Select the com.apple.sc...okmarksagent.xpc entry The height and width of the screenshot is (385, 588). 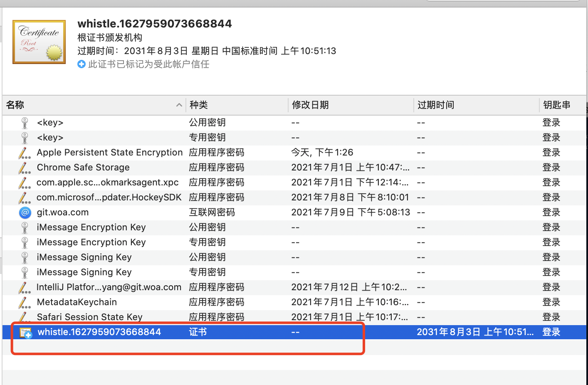[294, 183]
